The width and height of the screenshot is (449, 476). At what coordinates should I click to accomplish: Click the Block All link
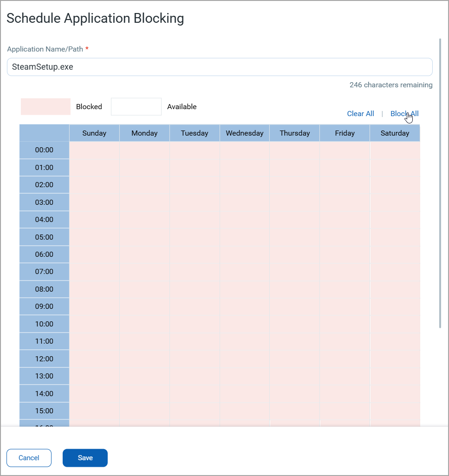pyautogui.click(x=404, y=114)
